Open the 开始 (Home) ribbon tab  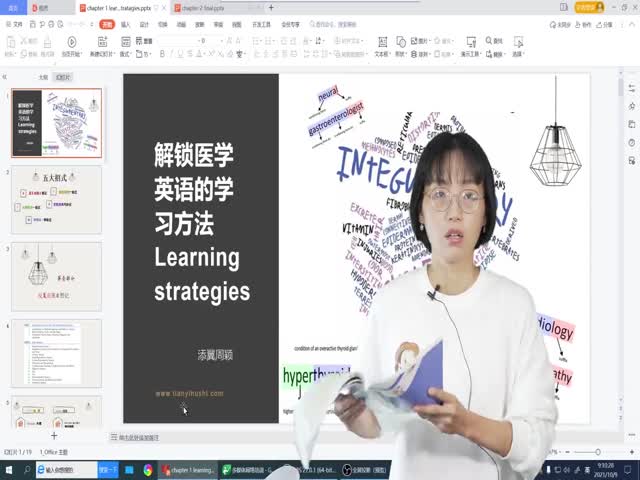[x=107, y=24]
